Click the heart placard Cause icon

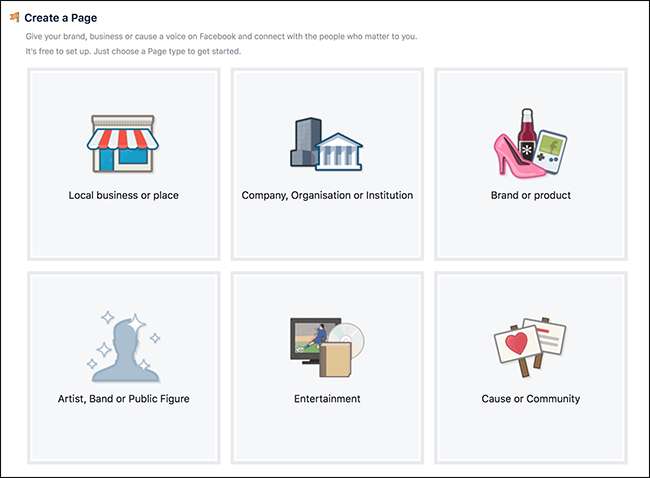[x=530, y=347]
